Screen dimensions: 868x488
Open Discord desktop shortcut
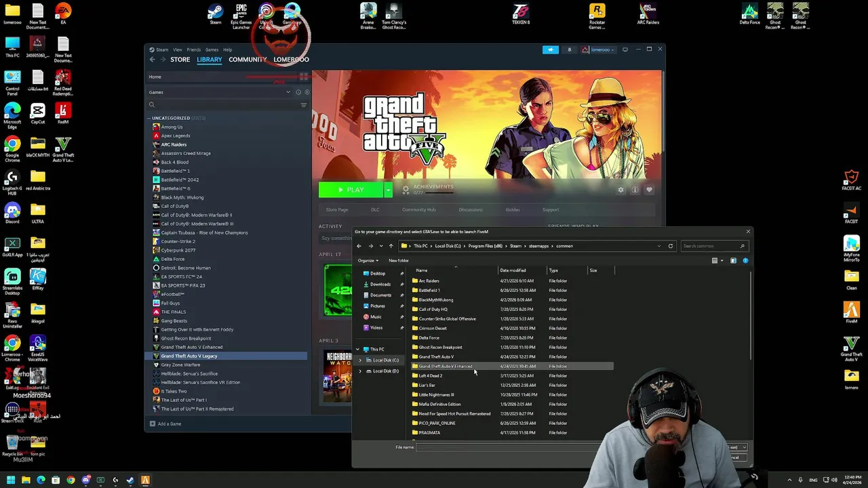pyautogui.click(x=12, y=212)
